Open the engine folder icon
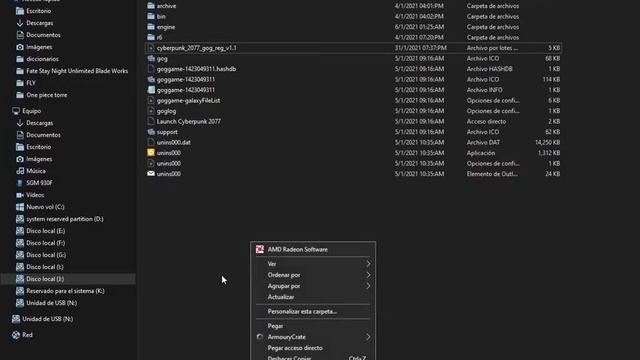The height and width of the screenshot is (360, 640). 151,27
